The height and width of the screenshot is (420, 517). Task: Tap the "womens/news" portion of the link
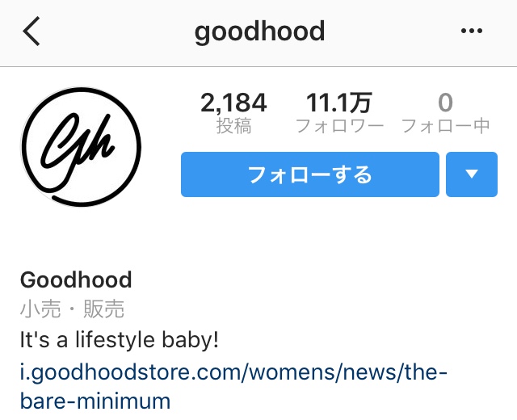click(322, 372)
